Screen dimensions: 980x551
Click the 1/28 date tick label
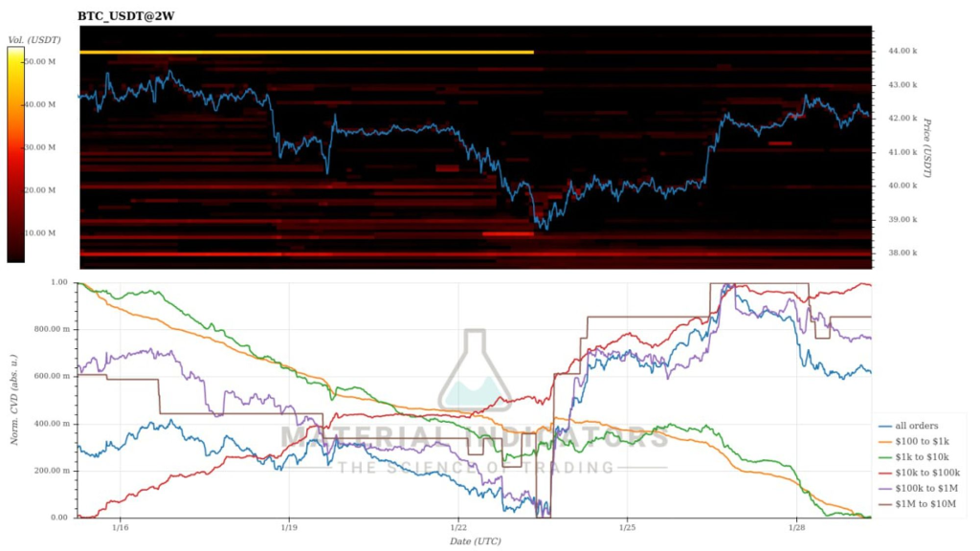pyautogui.click(x=795, y=527)
